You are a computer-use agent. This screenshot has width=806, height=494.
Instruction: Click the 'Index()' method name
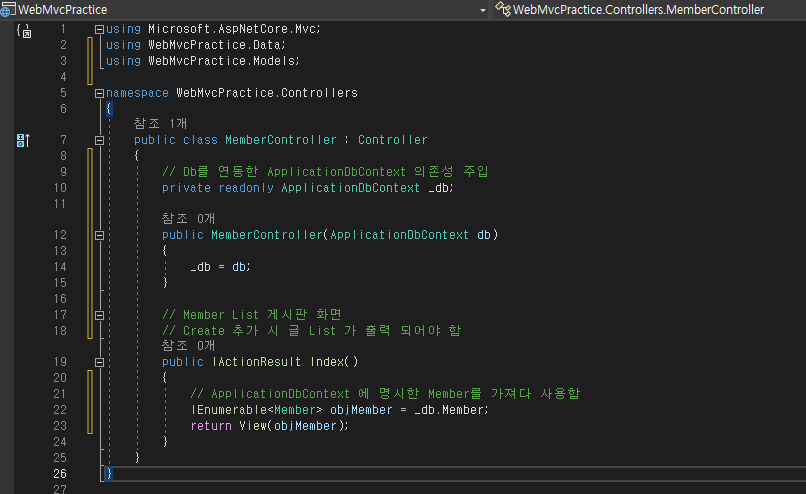click(x=334, y=362)
